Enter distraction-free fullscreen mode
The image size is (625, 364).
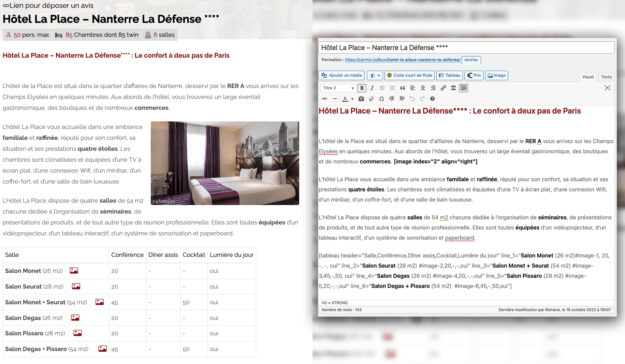tap(607, 88)
